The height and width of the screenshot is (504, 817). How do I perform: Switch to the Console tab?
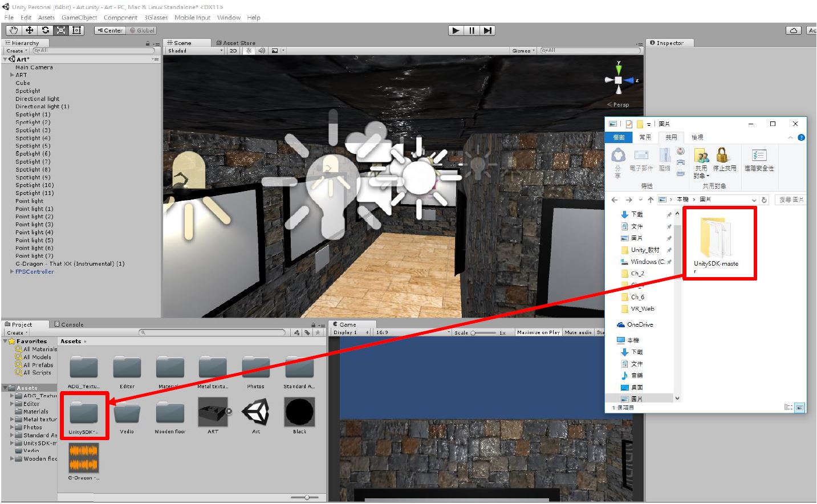69,324
